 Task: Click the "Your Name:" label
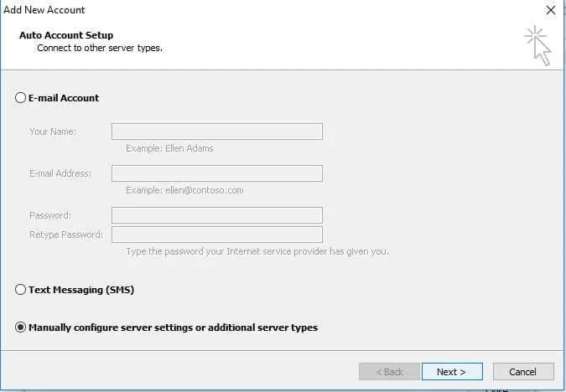click(x=53, y=132)
